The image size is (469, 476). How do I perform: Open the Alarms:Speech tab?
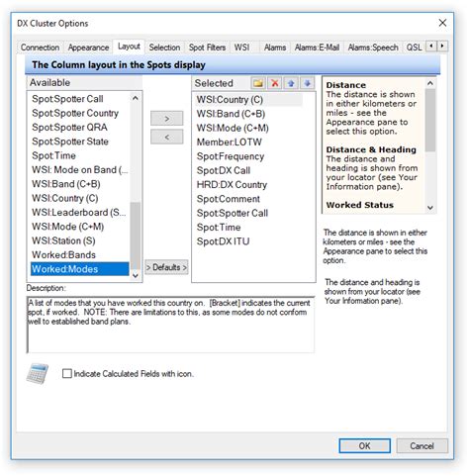click(373, 48)
